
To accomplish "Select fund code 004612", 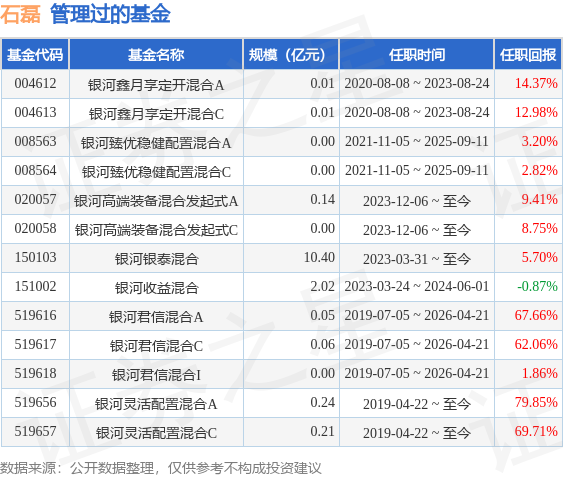I will (35, 84).
